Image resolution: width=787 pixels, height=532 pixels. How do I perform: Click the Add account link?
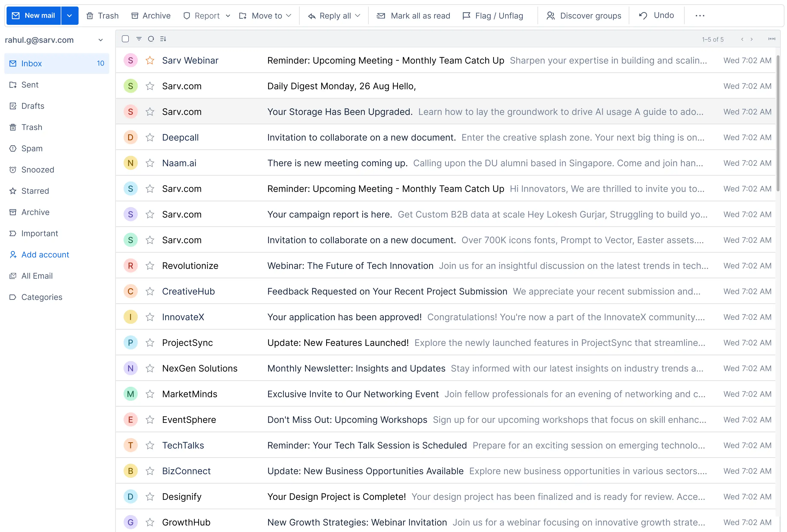pos(45,254)
